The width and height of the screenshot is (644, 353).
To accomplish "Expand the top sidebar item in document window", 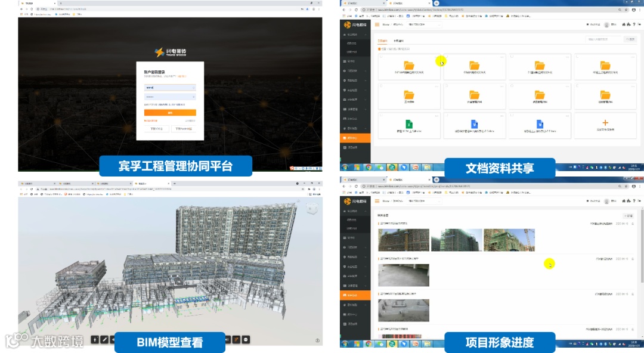I will pos(355,35).
